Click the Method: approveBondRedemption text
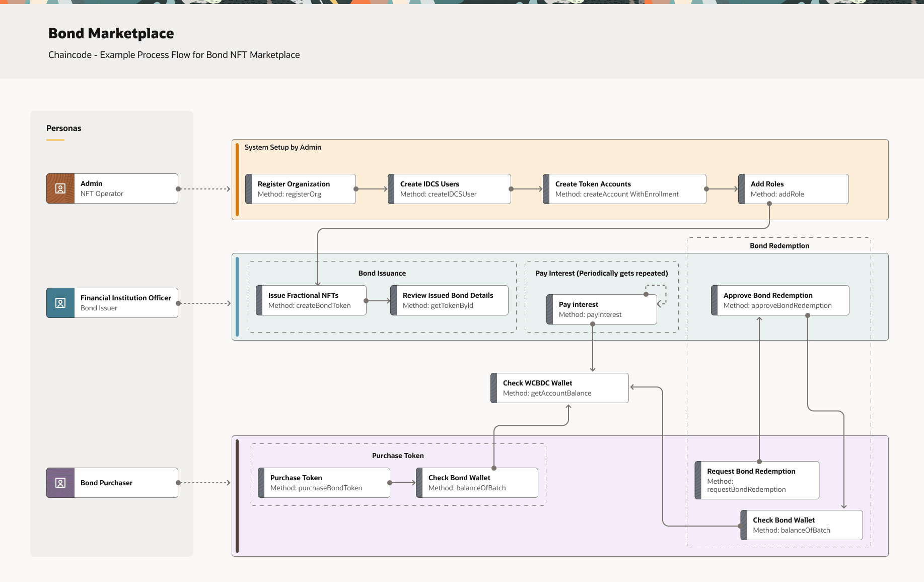This screenshot has height=582, width=924. (x=777, y=305)
